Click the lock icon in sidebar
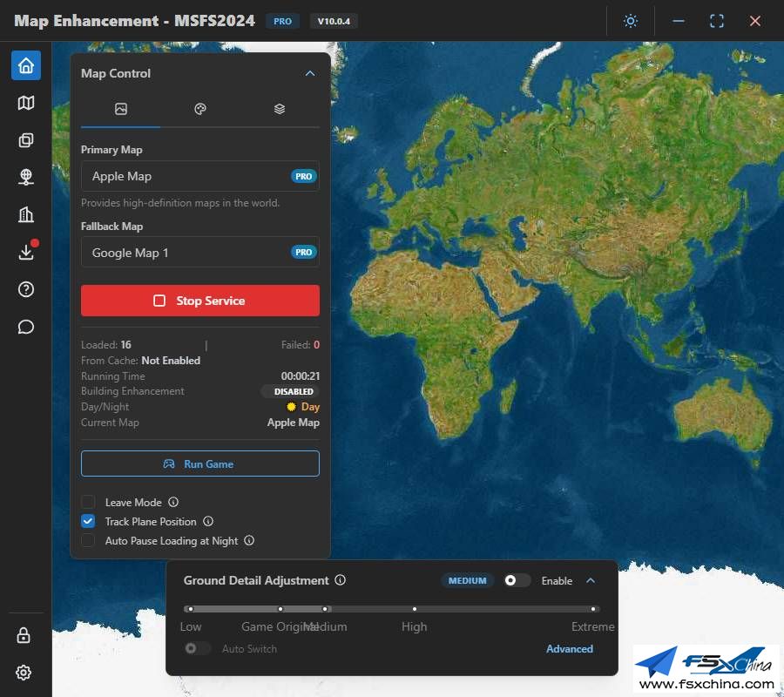This screenshot has width=784, height=697. click(24, 635)
